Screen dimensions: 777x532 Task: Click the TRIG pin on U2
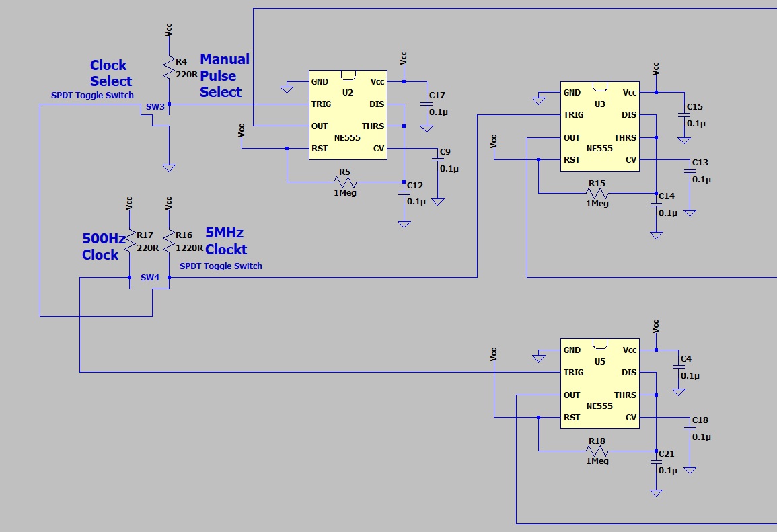click(x=321, y=104)
